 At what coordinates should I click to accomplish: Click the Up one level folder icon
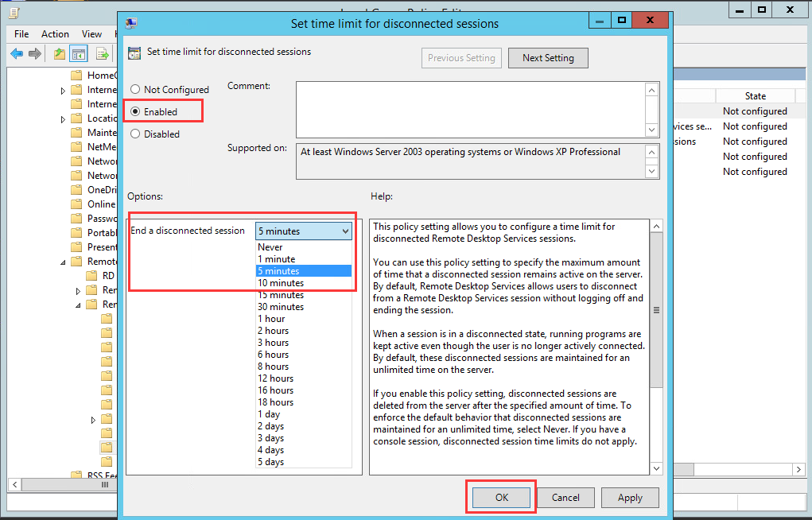tap(60, 53)
